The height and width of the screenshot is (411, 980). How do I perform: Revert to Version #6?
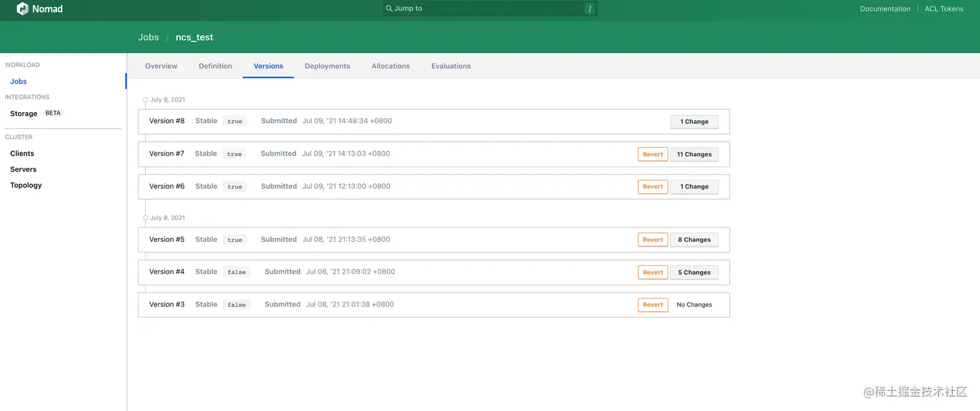pyautogui.click(x=653, y=187)
